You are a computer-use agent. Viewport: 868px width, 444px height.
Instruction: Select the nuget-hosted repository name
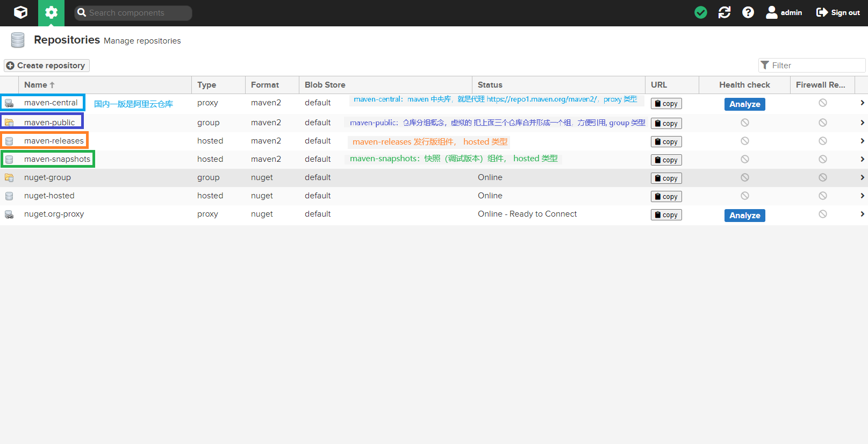pos(49,196)
